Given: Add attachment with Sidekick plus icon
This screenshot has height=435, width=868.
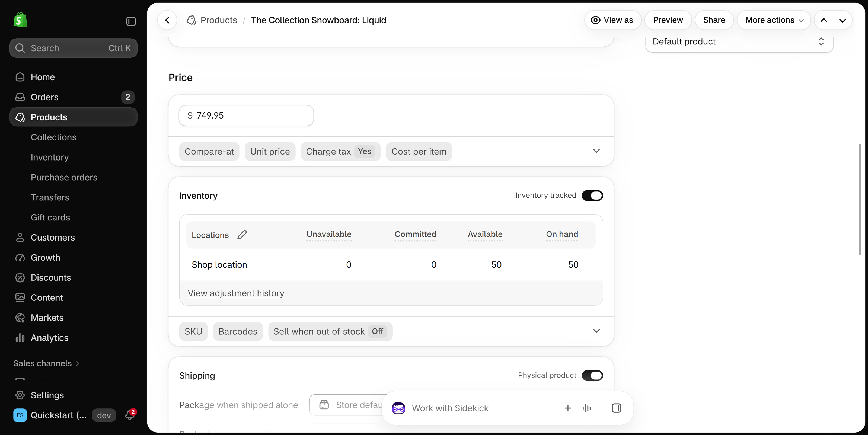Looking at the screenshot, I should pos(568,408).
